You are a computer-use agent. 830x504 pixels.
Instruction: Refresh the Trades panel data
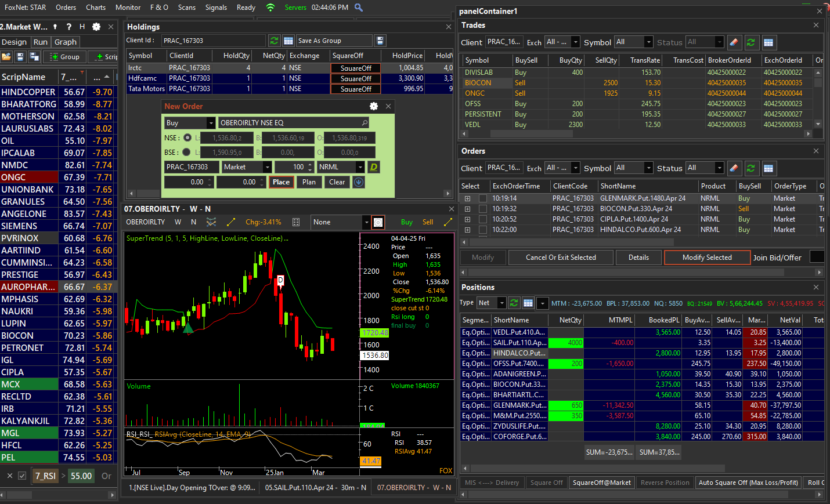click(x=752, y=42)
